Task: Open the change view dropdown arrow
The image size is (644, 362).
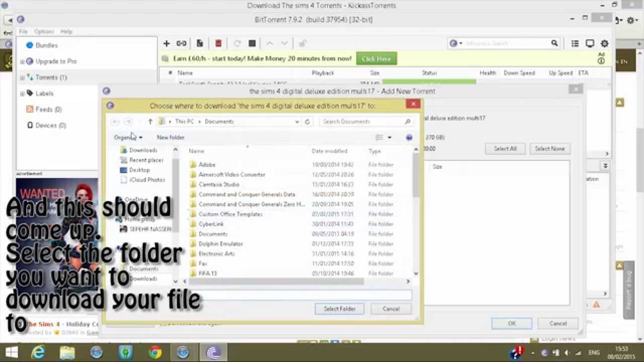Action: tap(389, 137)
